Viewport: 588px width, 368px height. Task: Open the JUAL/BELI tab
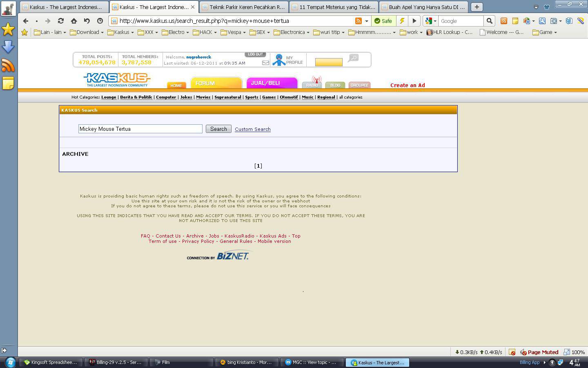click(272, 83)
